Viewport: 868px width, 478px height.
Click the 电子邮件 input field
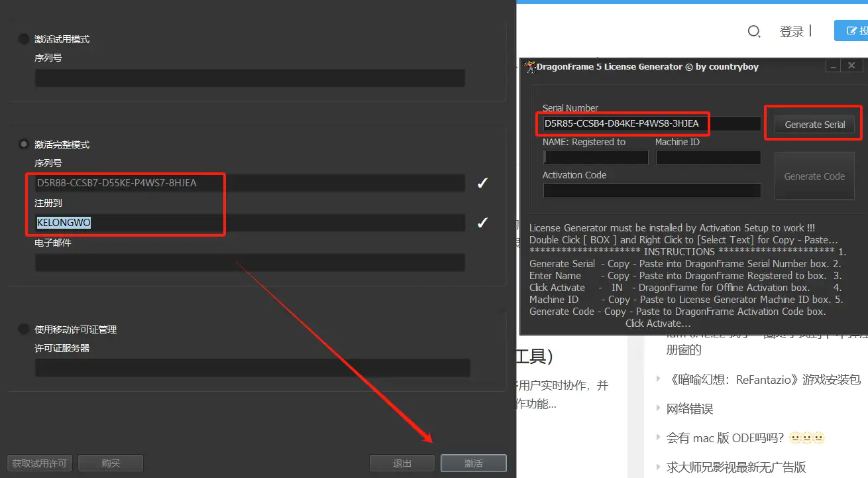(x=250, y=263)
